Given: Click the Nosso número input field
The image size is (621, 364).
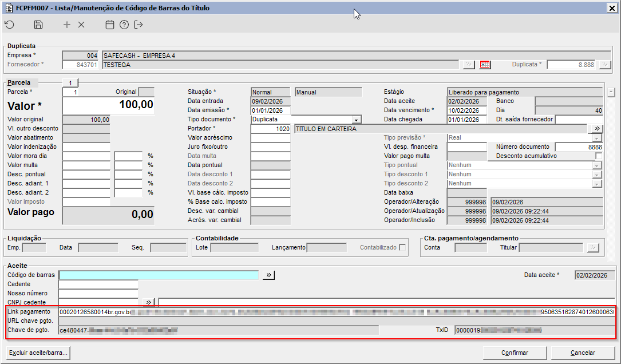Looking at the screenshot, I should coord(98,293).
